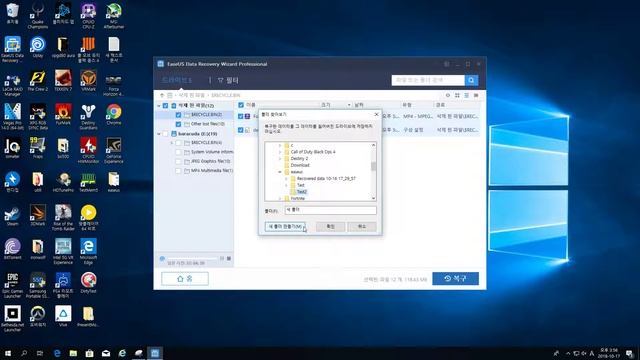Open EaseUS Data Recovery desktop shortcut
This screenshot has width=640, height=360.
(x=12, y=50)
